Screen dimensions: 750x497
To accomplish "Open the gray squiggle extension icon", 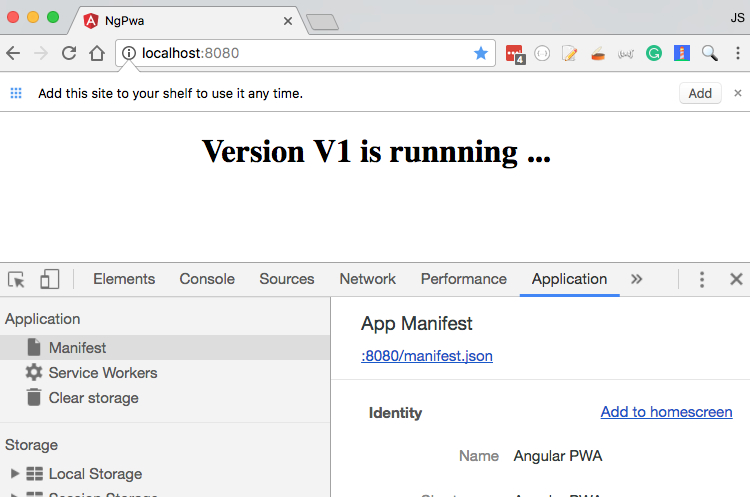I will click(626, 54).
